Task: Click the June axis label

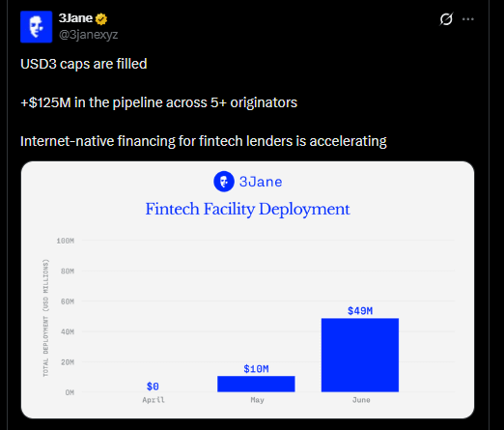Action: pyautogui.click(x=361, y=400)
